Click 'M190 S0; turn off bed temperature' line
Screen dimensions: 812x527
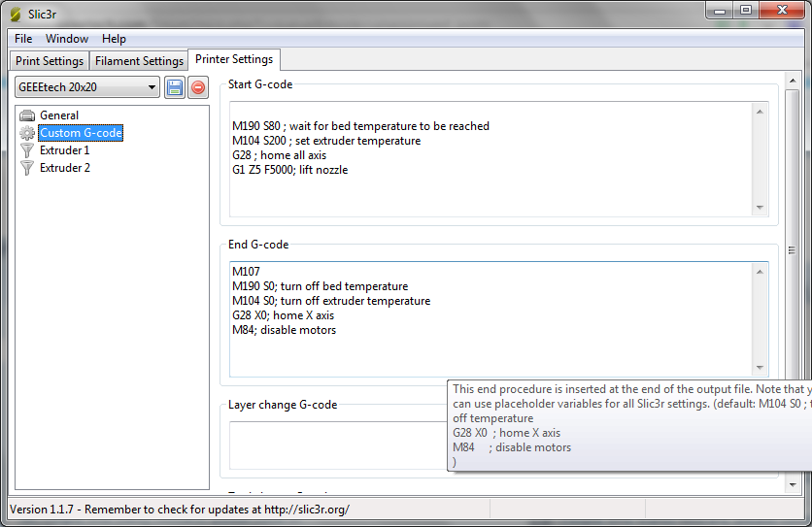click(320, 286)
